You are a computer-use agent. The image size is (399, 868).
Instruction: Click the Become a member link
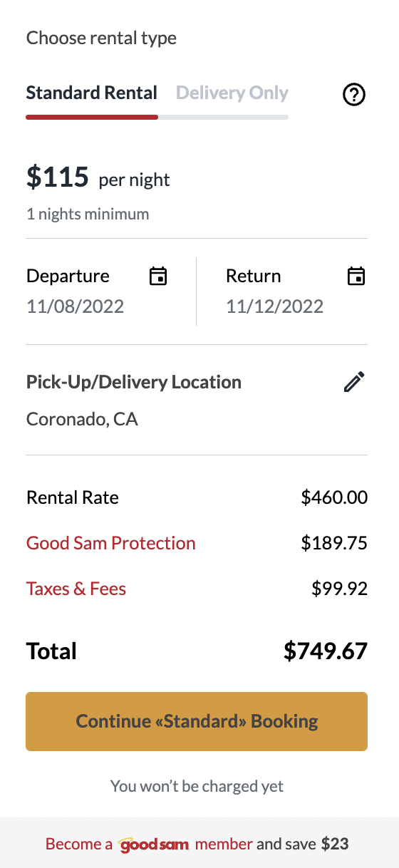click(149, 844)
